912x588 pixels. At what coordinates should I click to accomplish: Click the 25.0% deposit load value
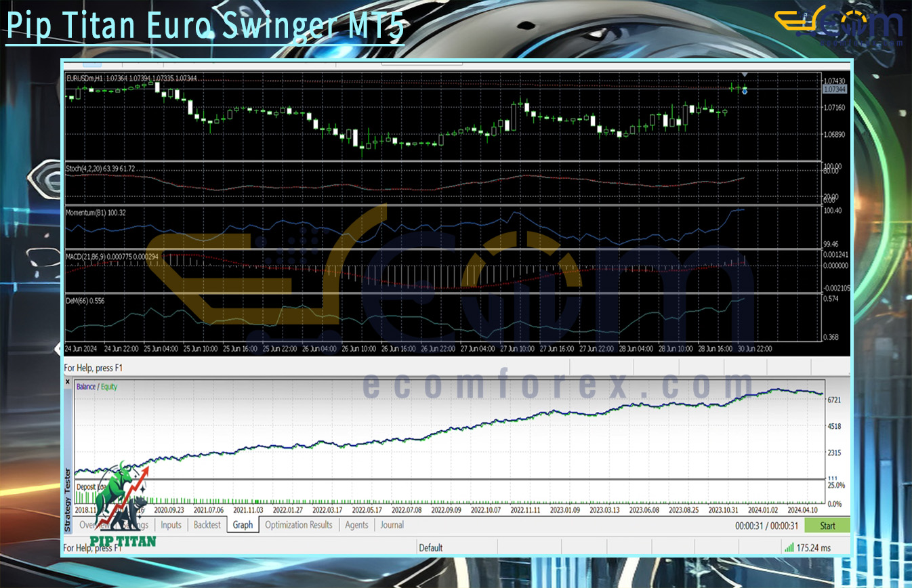click(836, 486)
